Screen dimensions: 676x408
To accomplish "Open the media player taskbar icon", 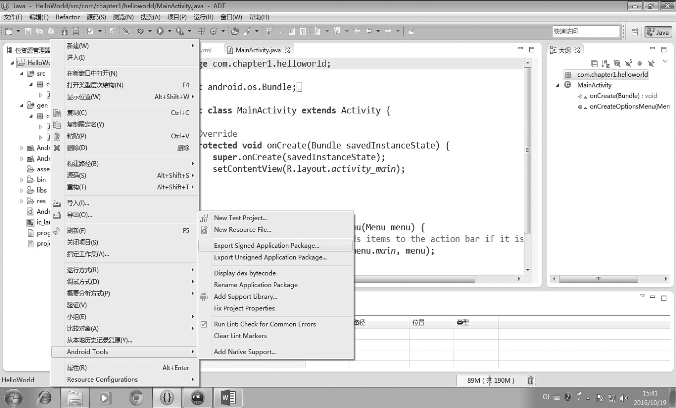I will pos(104,397).
